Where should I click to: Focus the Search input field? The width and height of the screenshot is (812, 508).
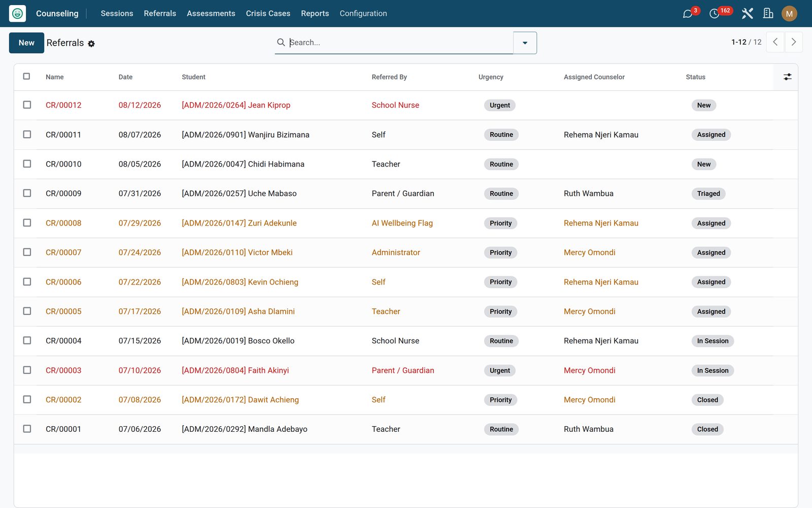click(401, 43)
